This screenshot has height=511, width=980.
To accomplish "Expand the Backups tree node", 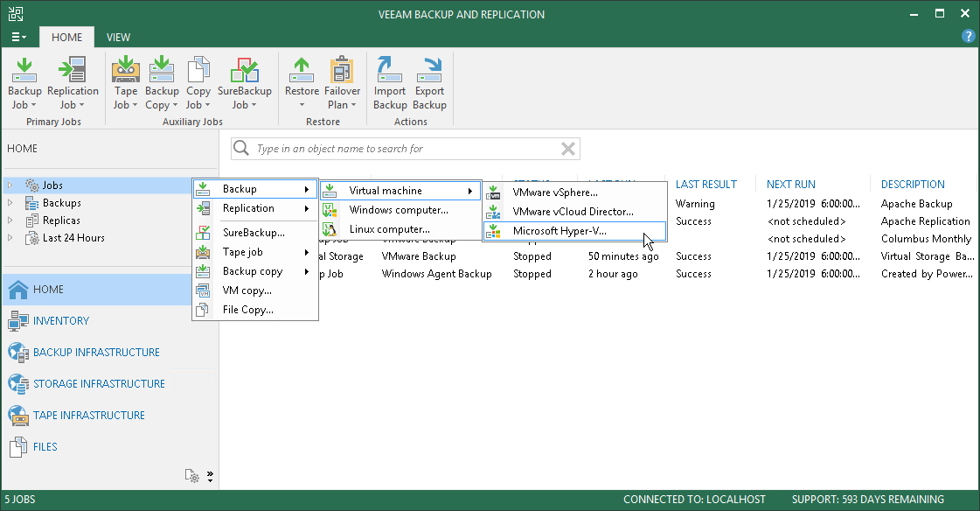I will coord(10,203).
